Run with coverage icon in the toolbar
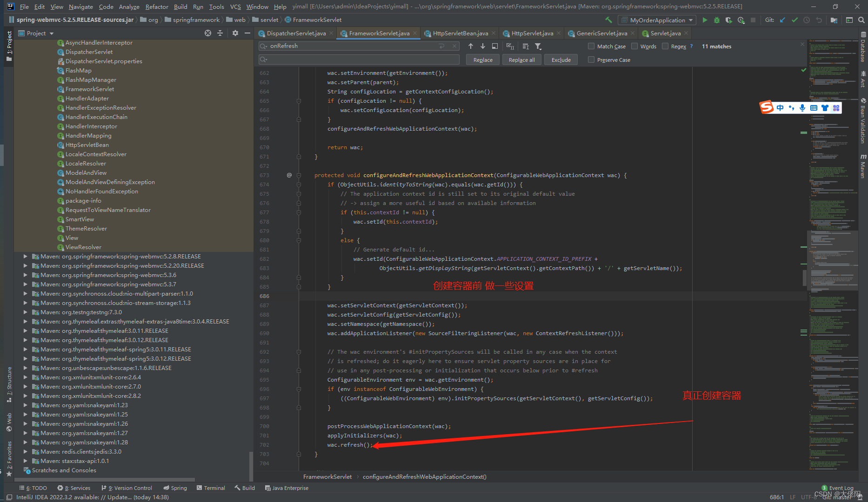The image size is (868, 502). 728,20
